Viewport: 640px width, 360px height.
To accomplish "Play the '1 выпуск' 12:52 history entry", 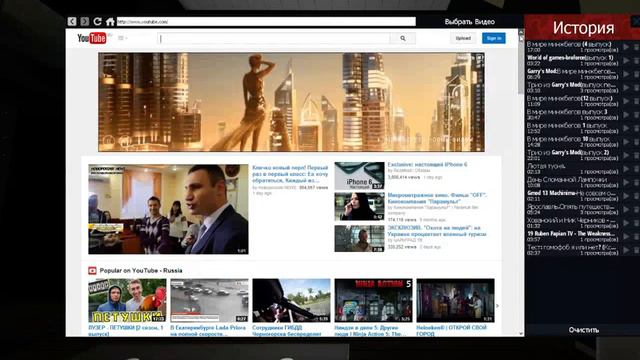I will click(627, 128).
